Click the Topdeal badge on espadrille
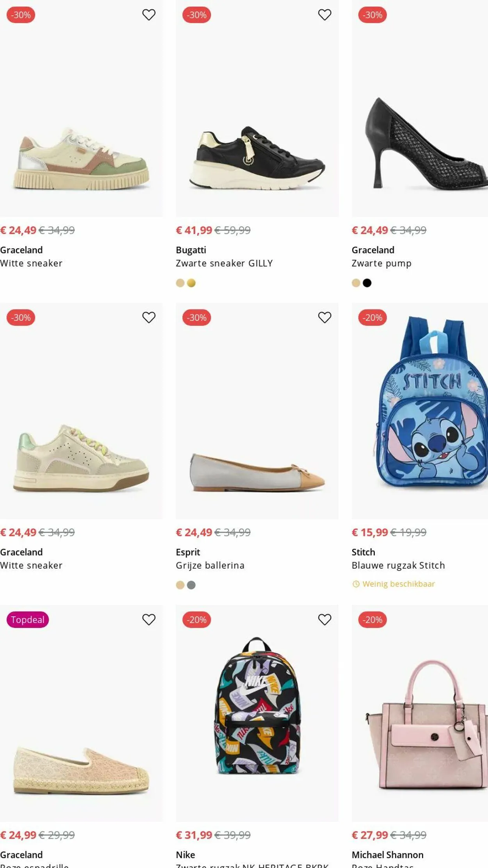Screen dimensions: 488x868 coord(28,620)
